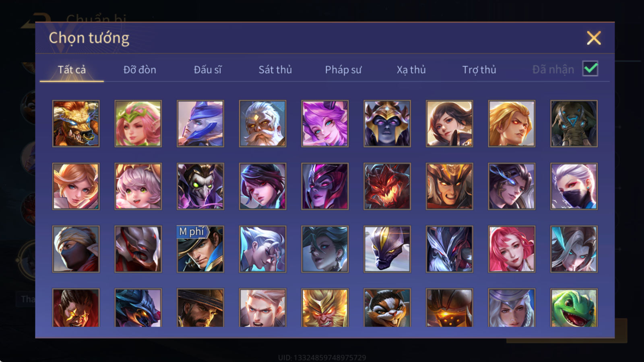The height and width of the screenshot is (362, 644).
Task: Switch to the 'Đỡ đòn' tab
Action: point(140,70)
